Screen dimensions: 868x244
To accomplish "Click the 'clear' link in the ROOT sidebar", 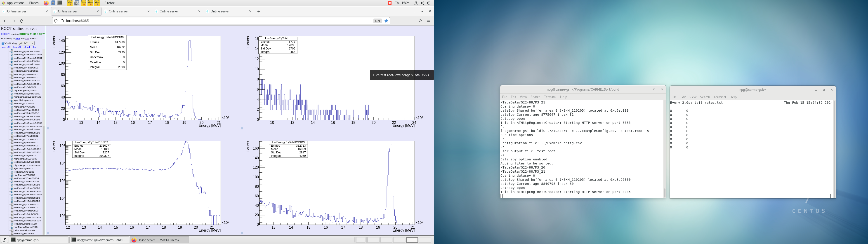I will (x=35, y=47).
